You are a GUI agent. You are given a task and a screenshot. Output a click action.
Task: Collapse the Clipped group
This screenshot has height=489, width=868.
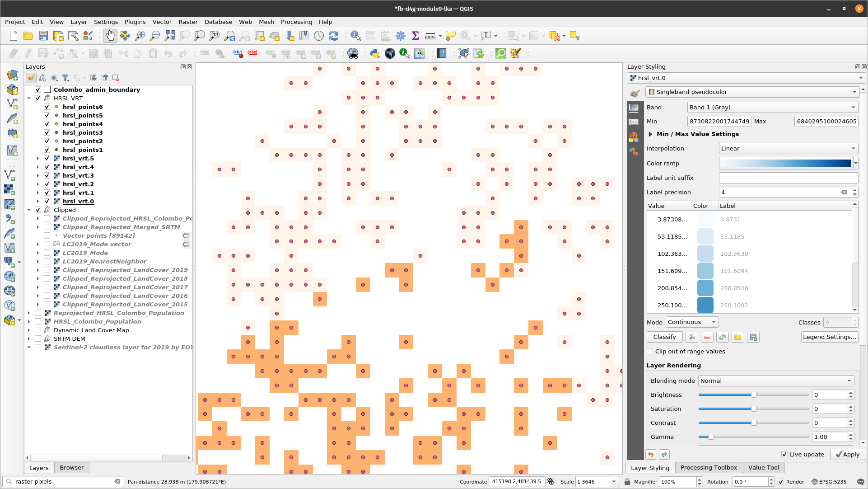click(x=29, y=210)
